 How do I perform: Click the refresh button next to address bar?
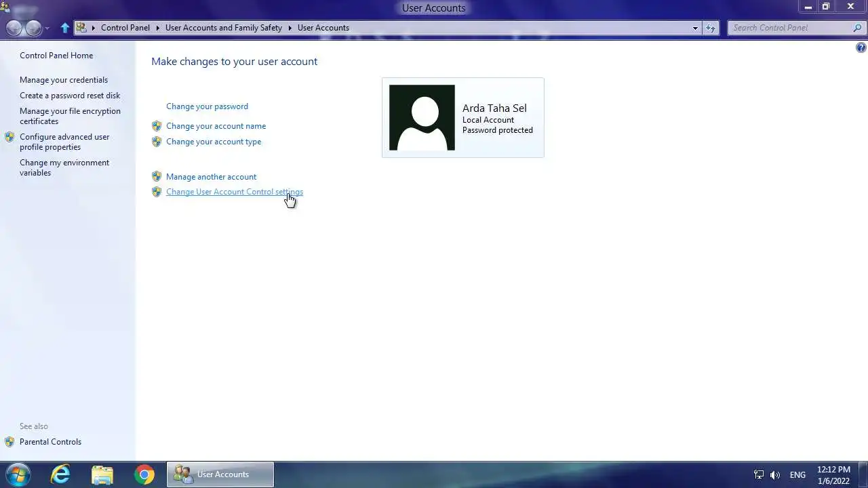(711, 28)
